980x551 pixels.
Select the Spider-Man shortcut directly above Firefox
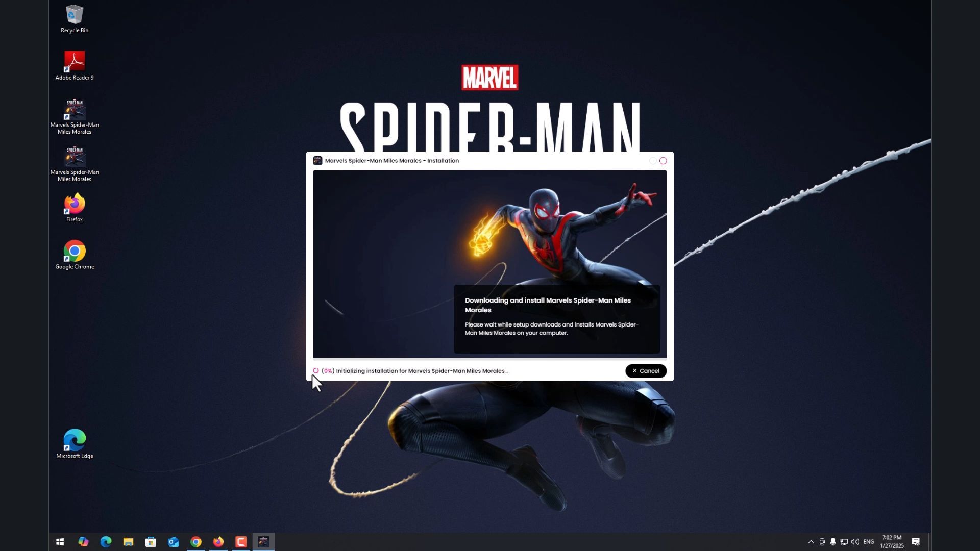point(75,164)
